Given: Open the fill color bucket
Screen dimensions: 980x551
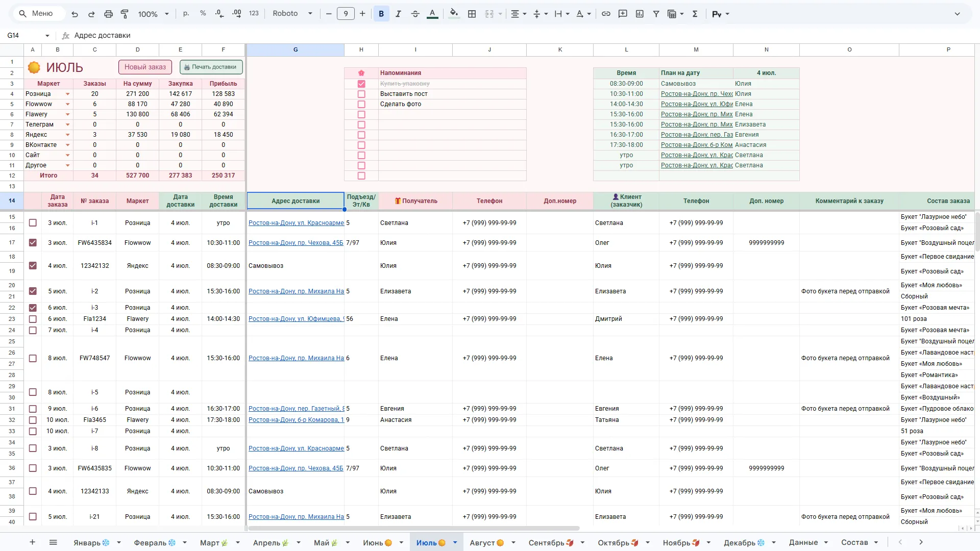Looking at the screenshot, I should [x=454, y=14].
